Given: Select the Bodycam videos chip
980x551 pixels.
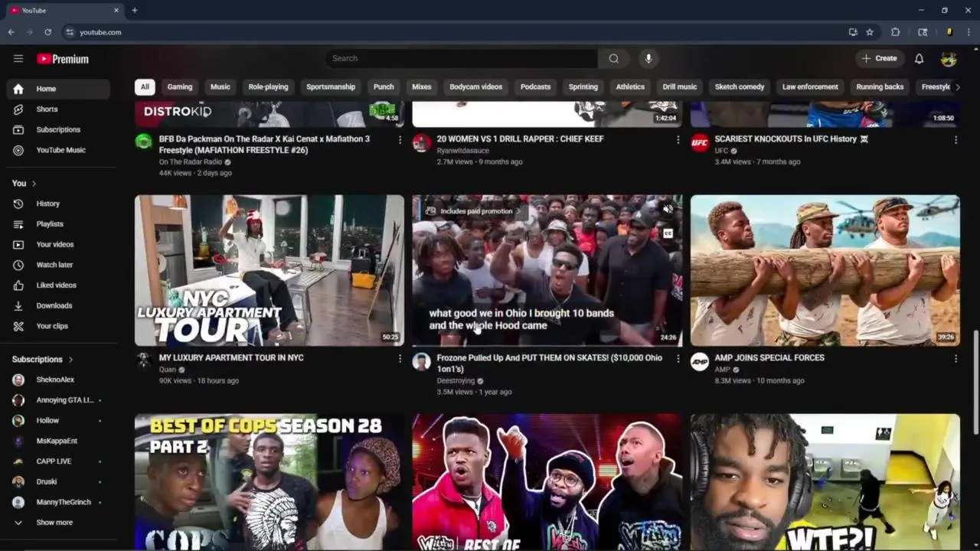Looking at the screenshot, I should click(x=475, y=86).
